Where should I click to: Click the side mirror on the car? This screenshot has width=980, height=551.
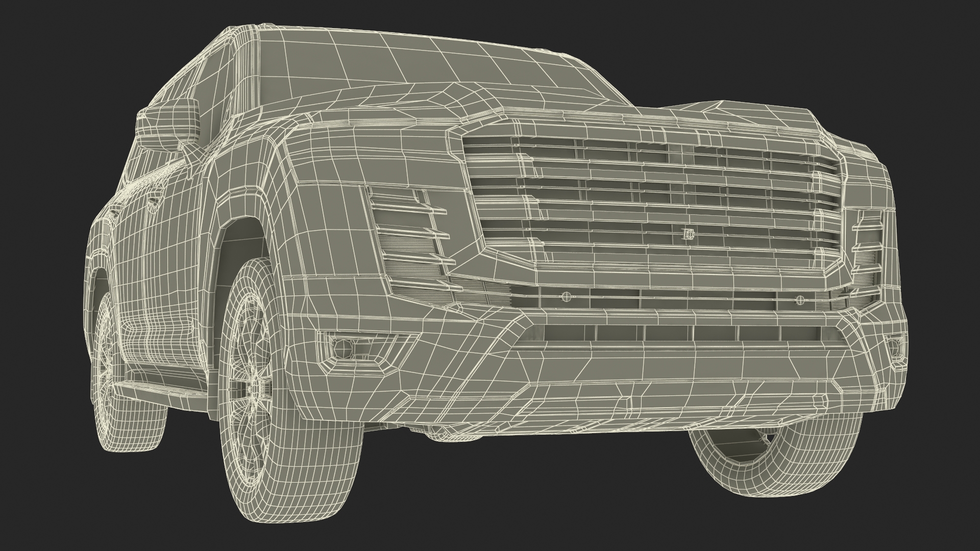(167, 124)
